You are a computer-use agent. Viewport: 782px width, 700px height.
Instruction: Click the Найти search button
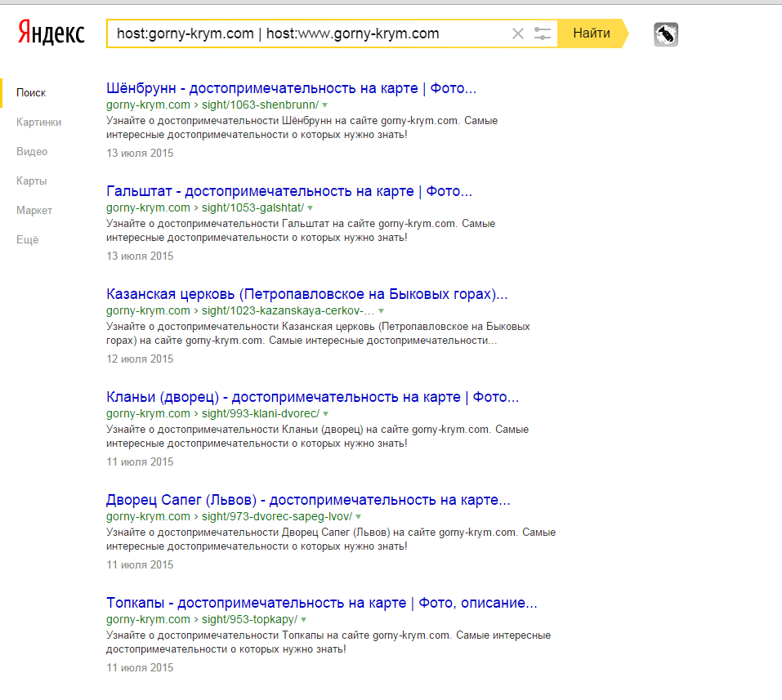[592, 33]
